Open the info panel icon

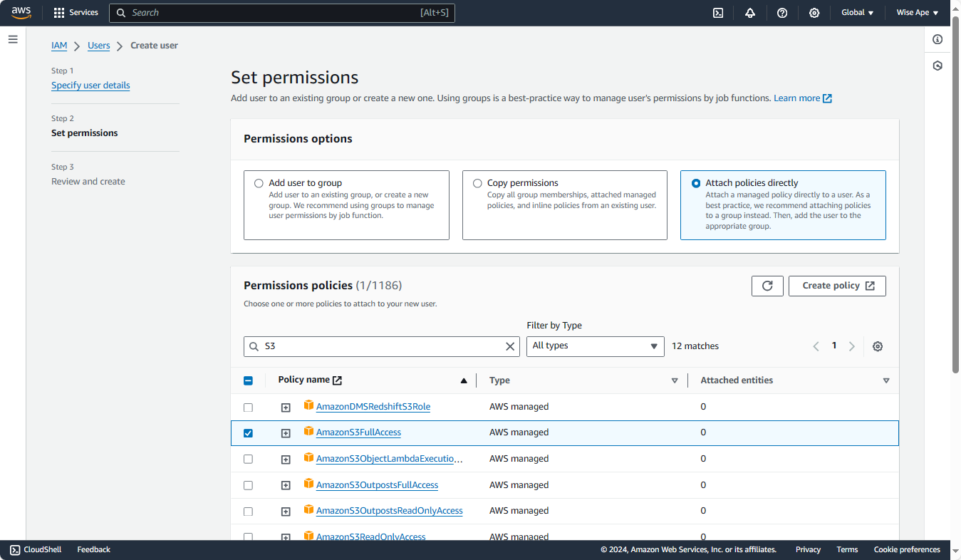tap(937, 39)
